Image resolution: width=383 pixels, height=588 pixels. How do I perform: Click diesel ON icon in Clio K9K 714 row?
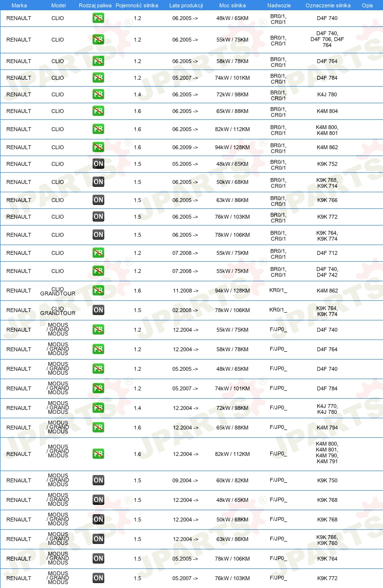tap(98, 182)
